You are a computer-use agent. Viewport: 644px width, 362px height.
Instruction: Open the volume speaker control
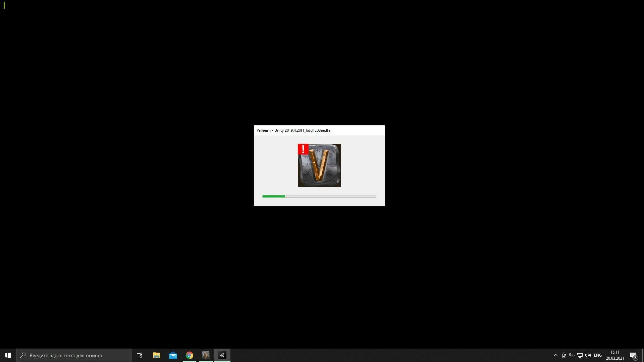tap(588, 355)
